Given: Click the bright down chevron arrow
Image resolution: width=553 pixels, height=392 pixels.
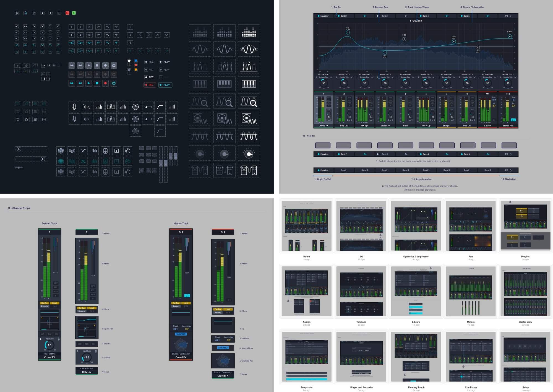Looking at the screenshot, I should [167, 35].
